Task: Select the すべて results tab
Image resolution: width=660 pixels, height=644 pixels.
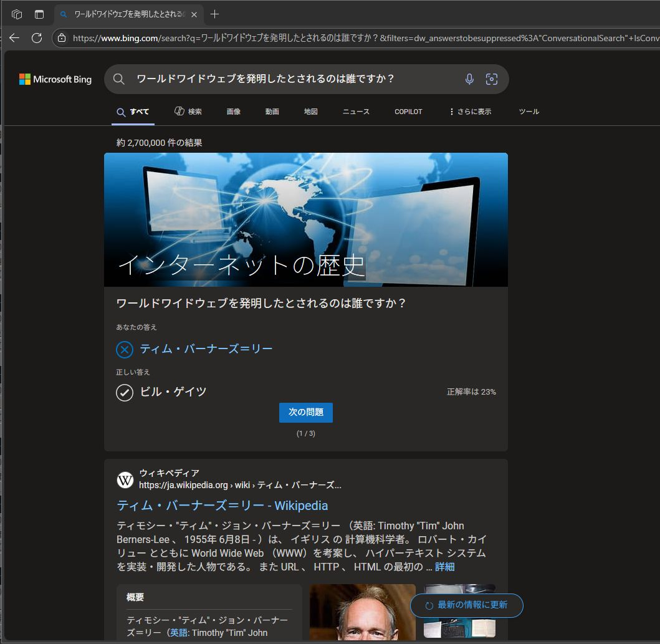Action: coord(133,112)
